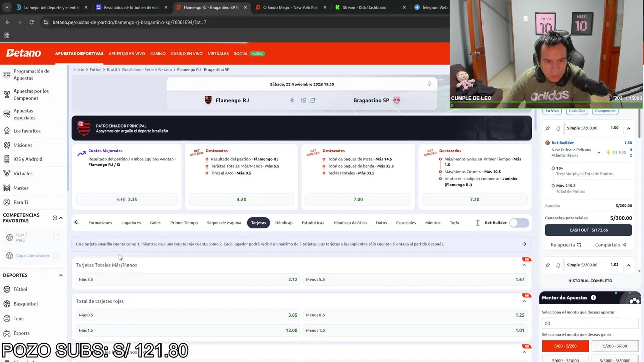
Task: Pin the Simple S/200.00 1.50 bet
Action: coord(548,128)
